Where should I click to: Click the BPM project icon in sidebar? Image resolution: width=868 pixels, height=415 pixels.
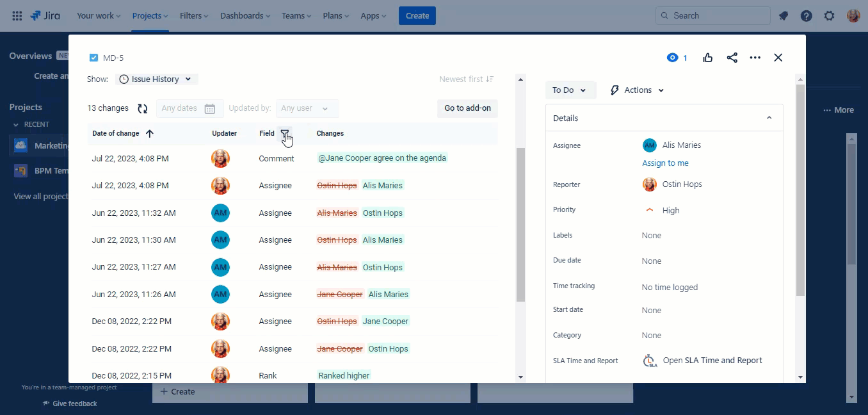pos(20,171)
